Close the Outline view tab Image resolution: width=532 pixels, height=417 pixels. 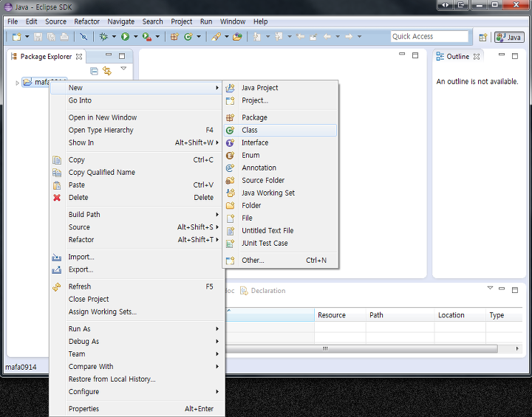477,57
